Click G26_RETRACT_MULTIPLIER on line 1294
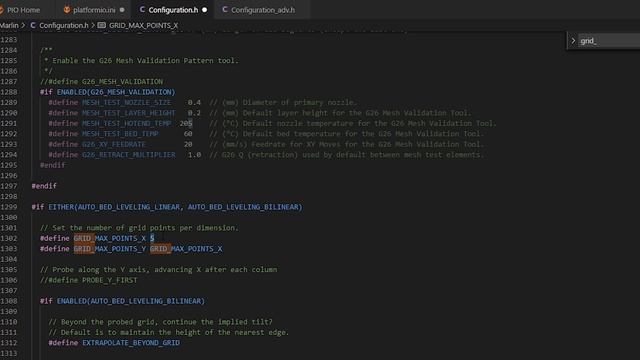 [129, 155]
